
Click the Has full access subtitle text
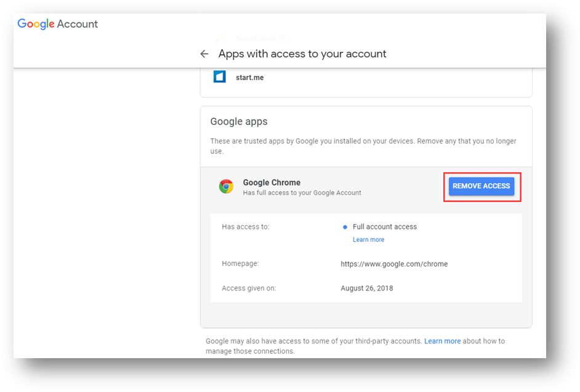[302, 193]
